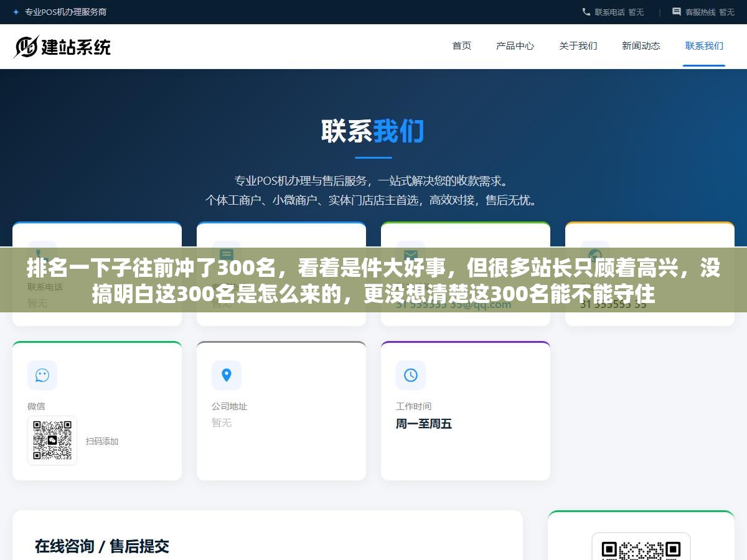Click the WeChat QR code thumbnail
747x560 pixels.
[x=52, y=441]
